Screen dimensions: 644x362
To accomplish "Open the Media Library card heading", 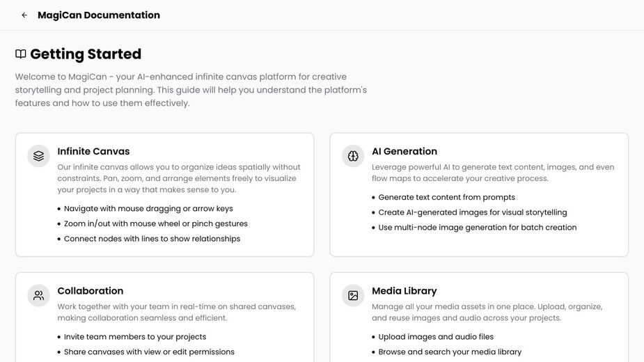I will click(x=404, y=291).
